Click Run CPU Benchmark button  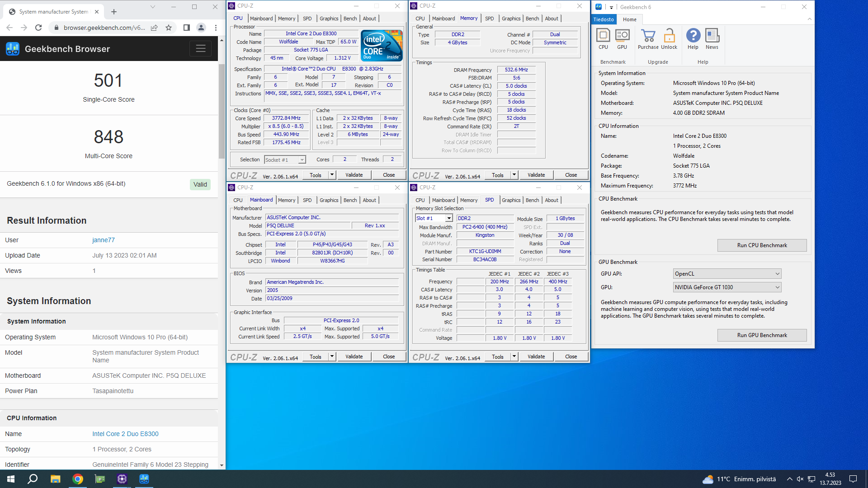(762, 245)
